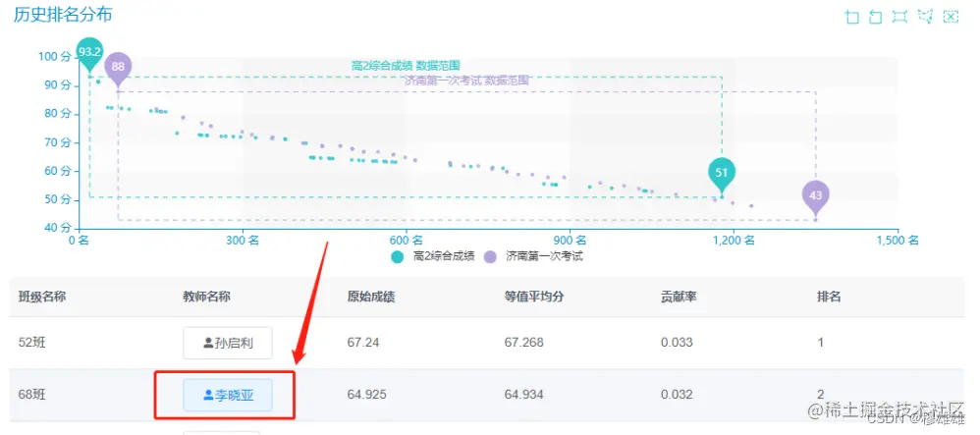Click the 50 分 y-axis label
The image size is (980, 435).
[x=58, y=199]
